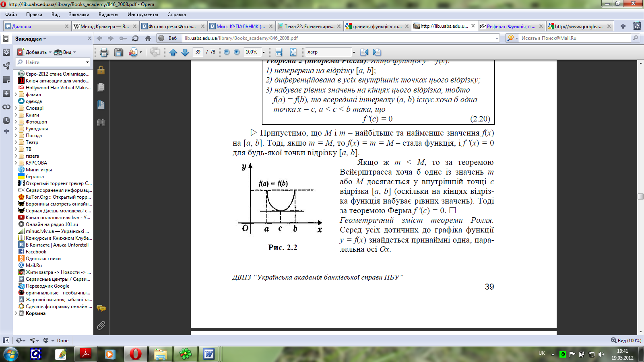Image resolution: width=644 pixels, height=362 pixels.
Task: Open the Unite panel in sidebar
Action: coord(6,66)
